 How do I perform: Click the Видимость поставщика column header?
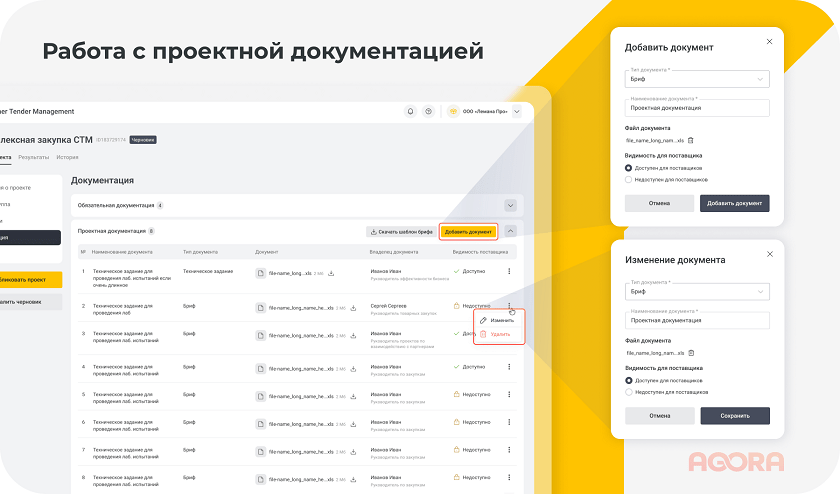pyautogui.click(x=480, y=252)
